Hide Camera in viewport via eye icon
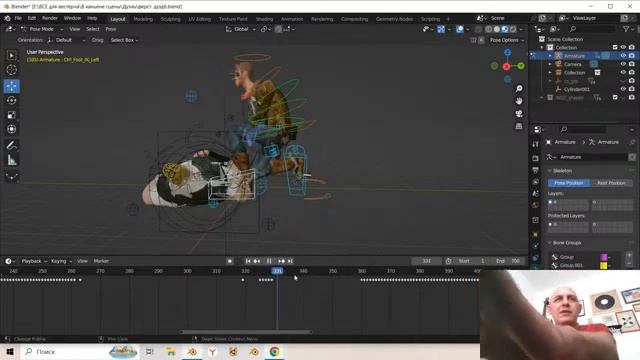 (623, 64)
